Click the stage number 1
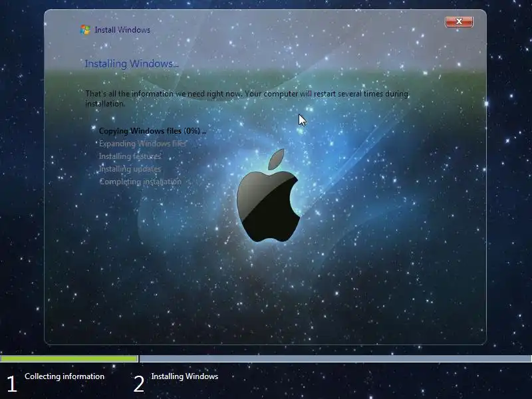Viewport: 532px width, 399px height. tap(12, 384)
